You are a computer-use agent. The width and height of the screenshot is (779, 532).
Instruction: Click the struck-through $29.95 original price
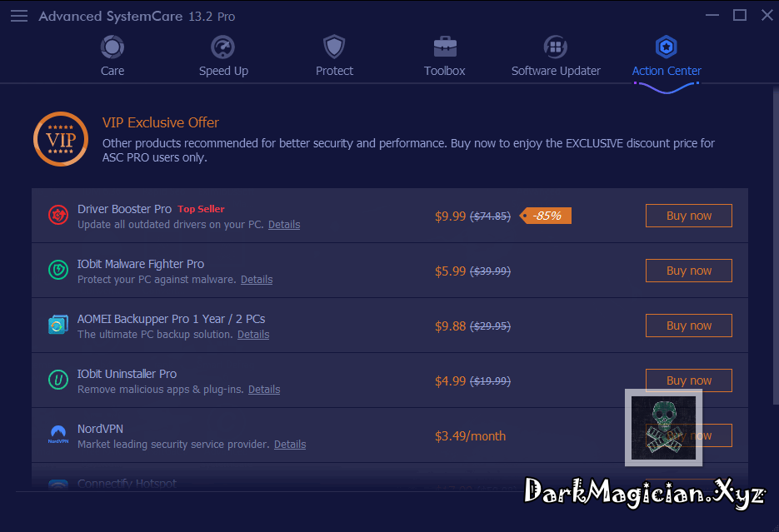tap(491, 326)
